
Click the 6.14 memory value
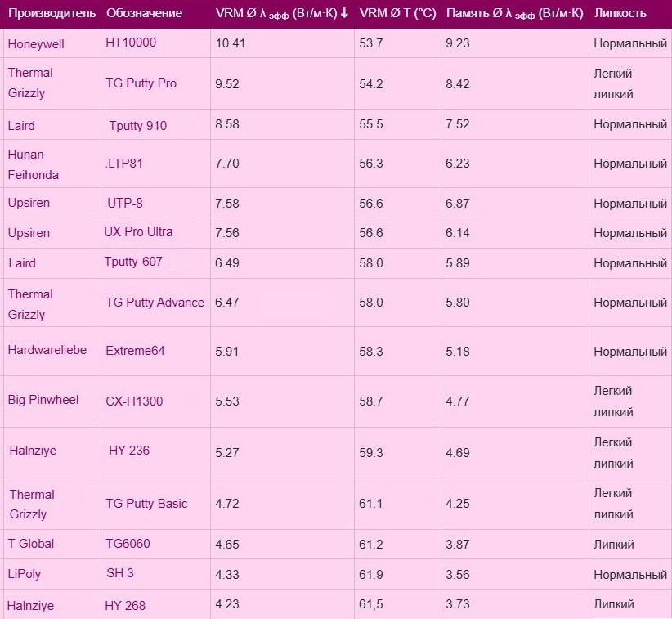458,233
